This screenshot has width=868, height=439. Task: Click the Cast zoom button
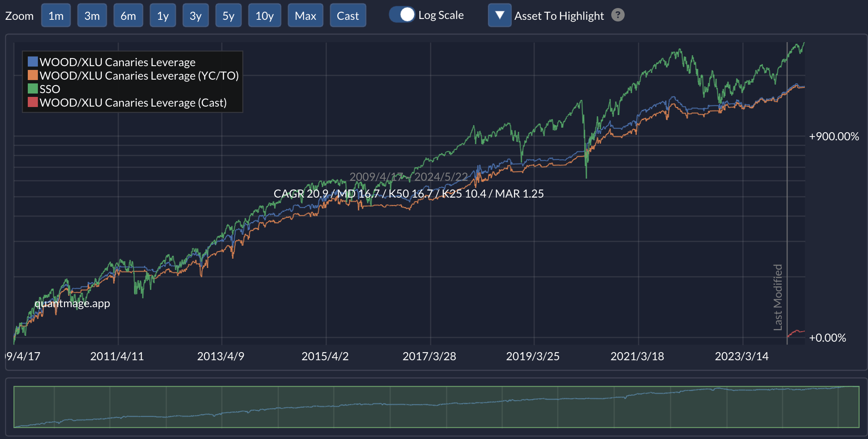click(x=348, y=15)
